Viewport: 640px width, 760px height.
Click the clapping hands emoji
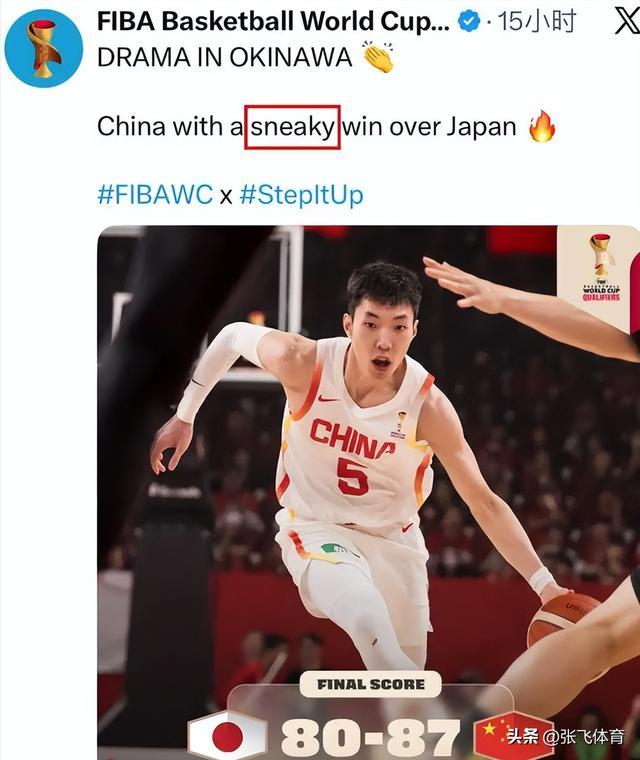tap(379, 57)
